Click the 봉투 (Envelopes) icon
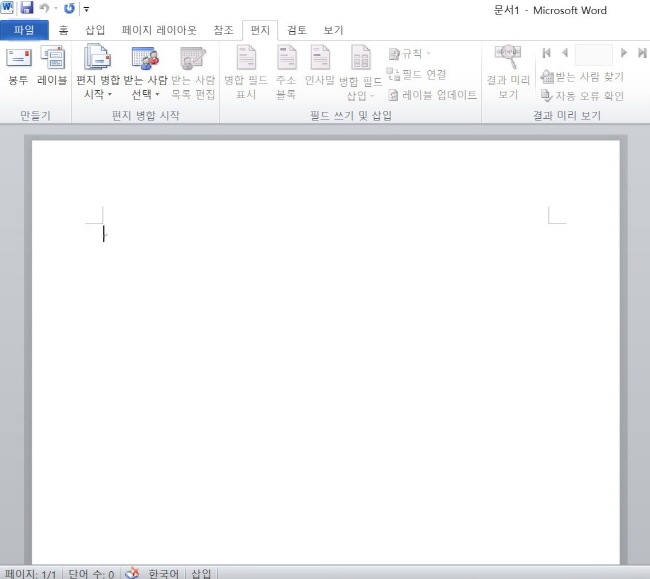 click(18, 59)
